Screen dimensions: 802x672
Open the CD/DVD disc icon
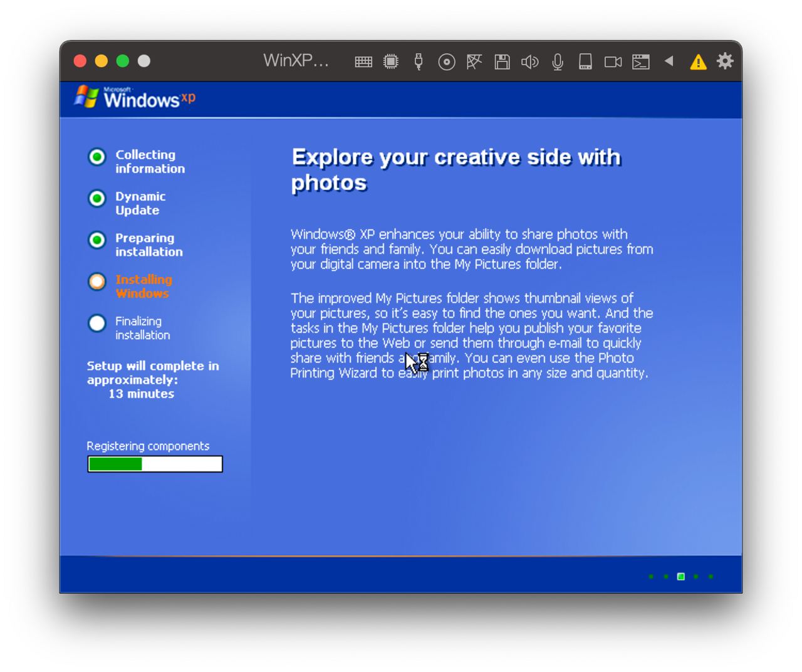pos(447,61)
